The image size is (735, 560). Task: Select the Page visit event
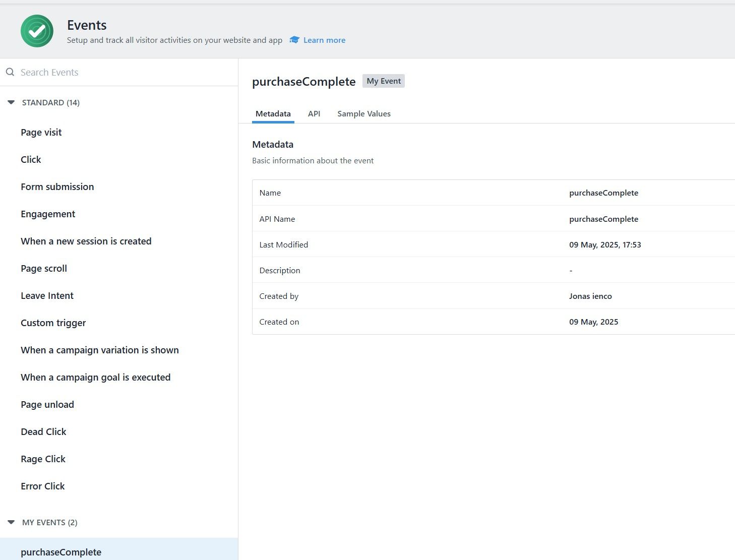pos(41,133)
